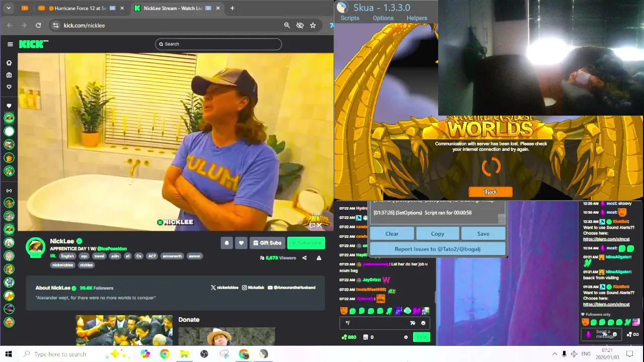644x362 pixels.
Task: Click Gift Subs button
Action: click(267, 243)
